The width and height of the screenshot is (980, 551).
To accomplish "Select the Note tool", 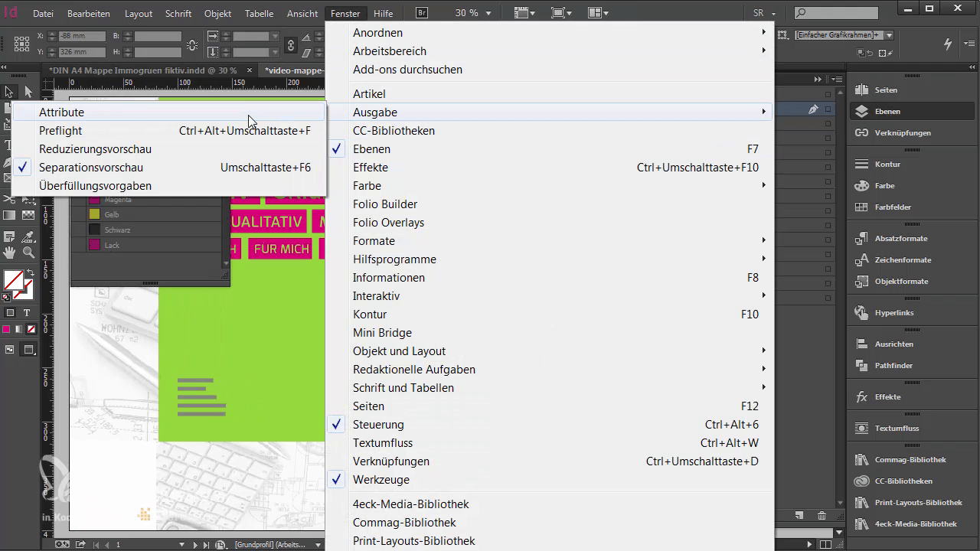I will [x=9, y=236].
